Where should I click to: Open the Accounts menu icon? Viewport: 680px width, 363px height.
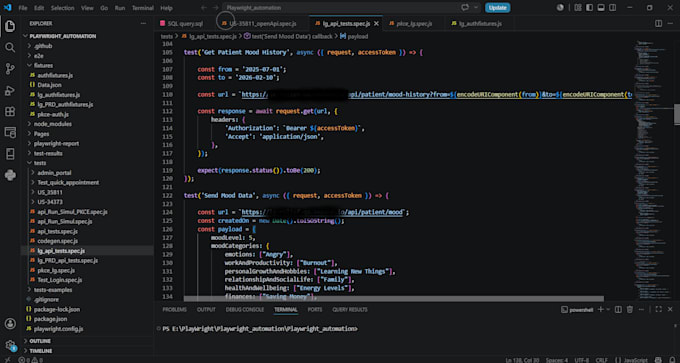click(10, 324)
